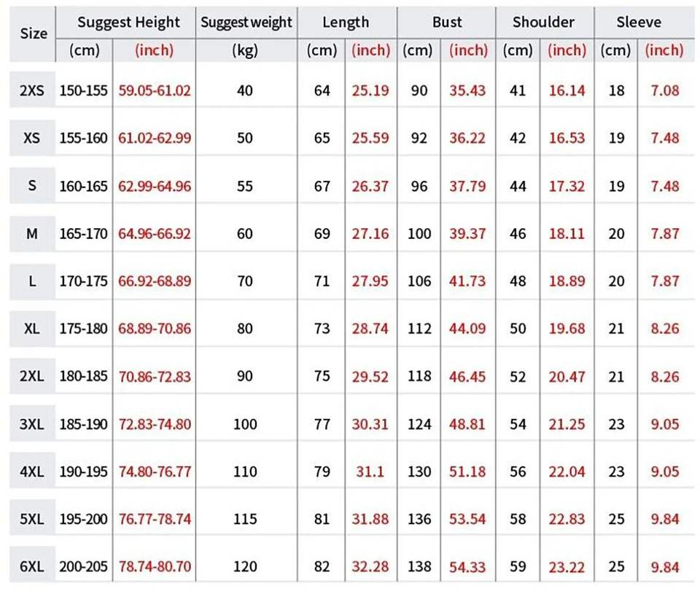The image size is (700, 591).
Task: Click the Suggest Height header
Action: [128, 22]
